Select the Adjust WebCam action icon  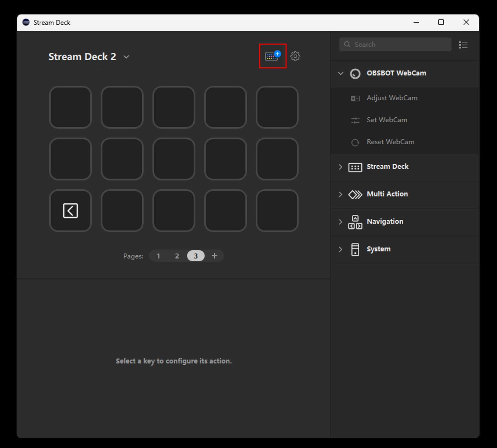coord(355,98)
